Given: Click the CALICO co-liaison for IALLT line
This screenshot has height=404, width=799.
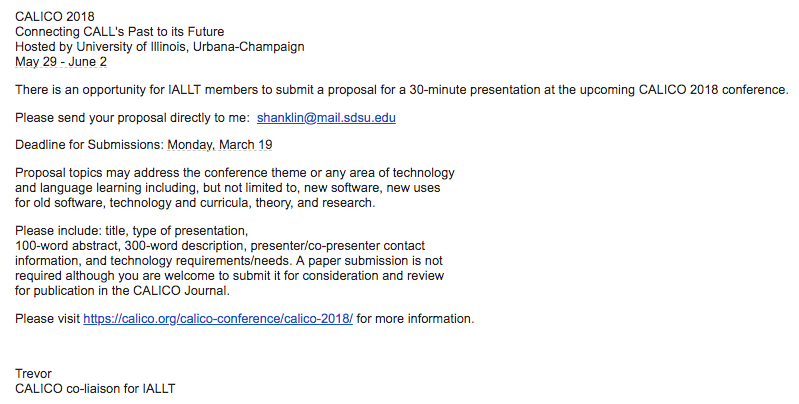Looking at the screenshot, I should click(x=95, y=389).
